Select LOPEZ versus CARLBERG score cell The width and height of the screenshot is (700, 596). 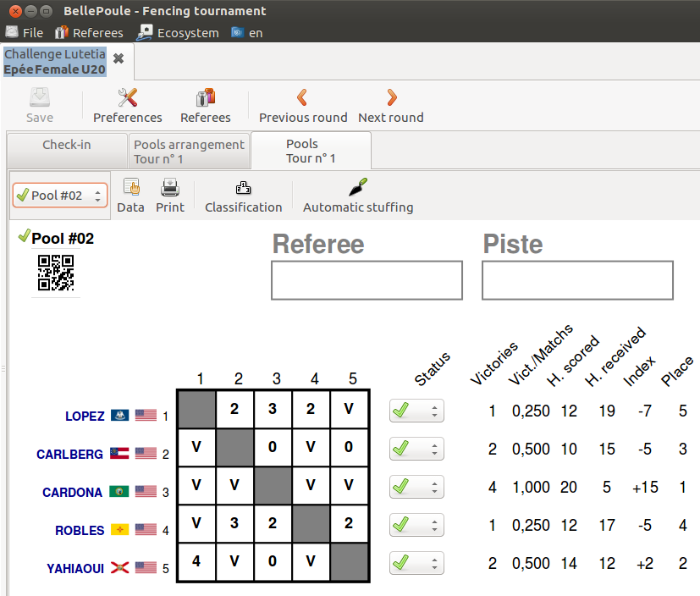point(234,409)
